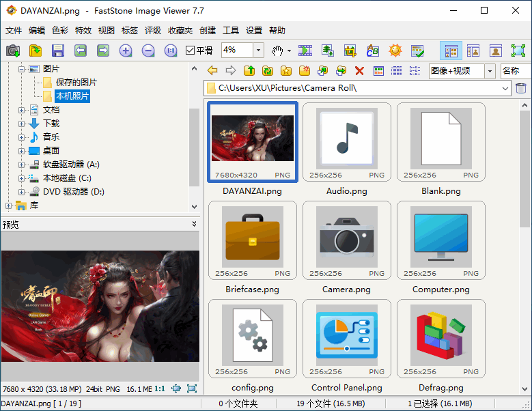
Task: Click the copy to folder icon
Action: pos(322,70)
